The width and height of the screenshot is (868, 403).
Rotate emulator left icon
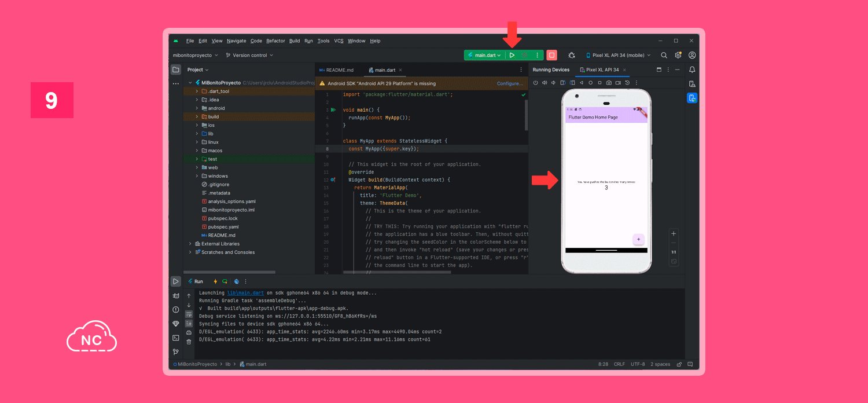[563, 83]
